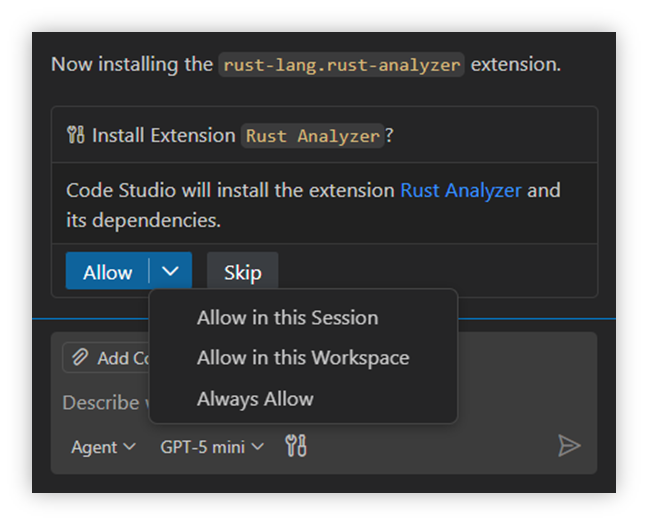Click the blue Allow button
648x525 pixels.
[107, 272]
